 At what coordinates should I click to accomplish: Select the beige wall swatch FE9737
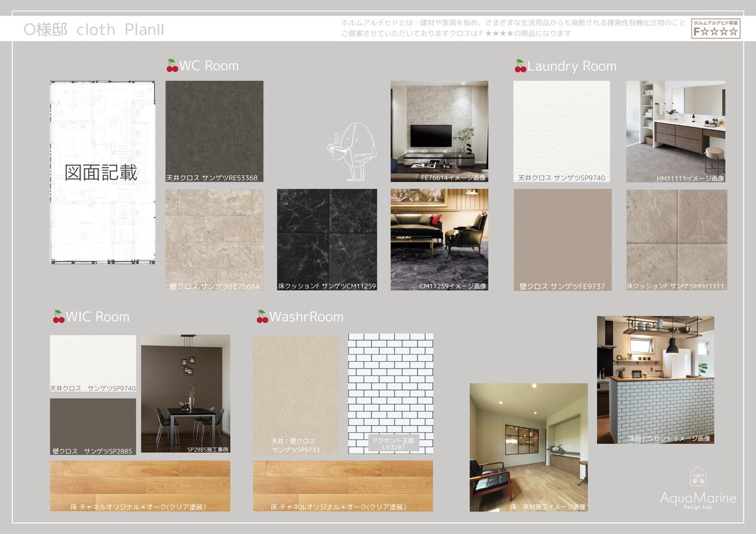coord(563,240)
